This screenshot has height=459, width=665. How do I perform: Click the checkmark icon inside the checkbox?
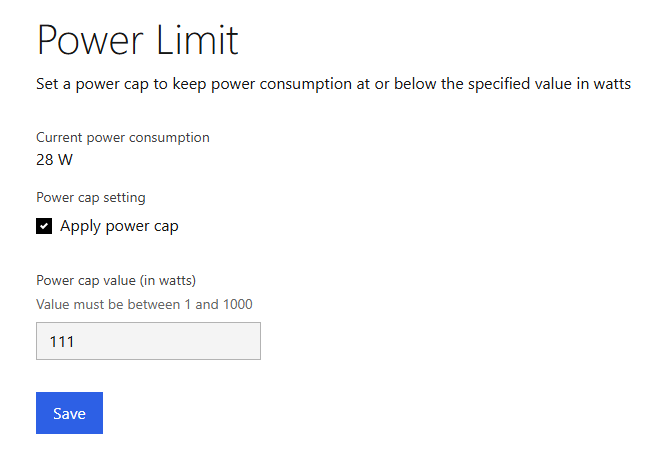point(44,226)
